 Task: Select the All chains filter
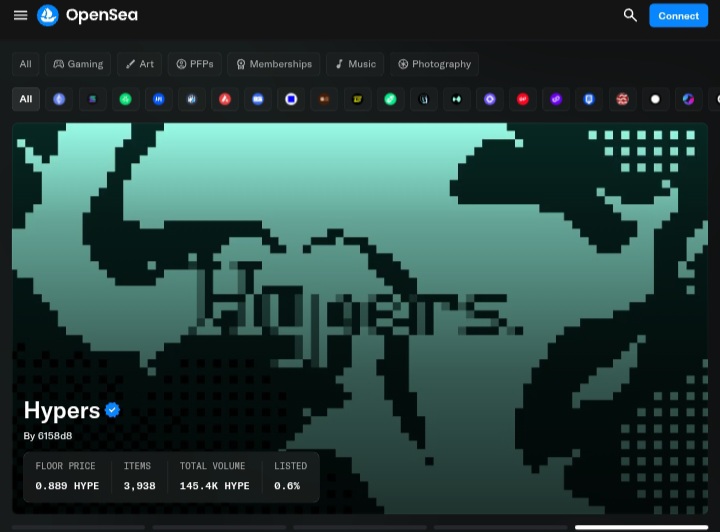point(26,99)
